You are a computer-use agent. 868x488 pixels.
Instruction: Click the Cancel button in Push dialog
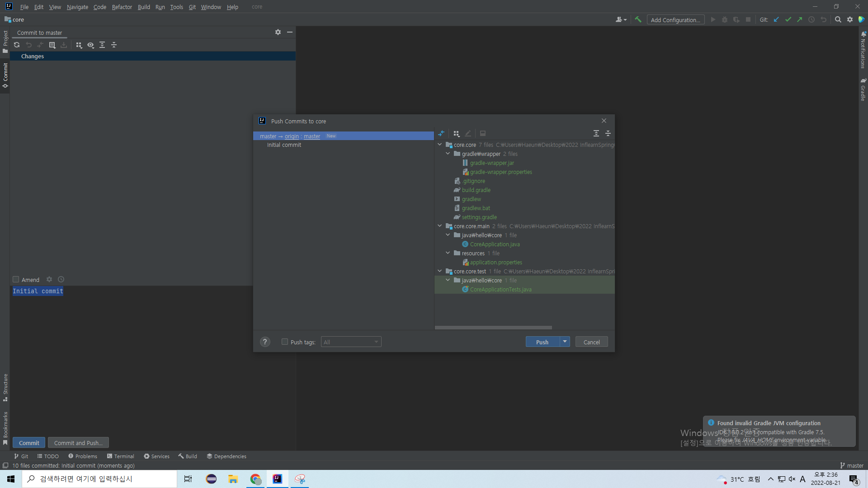(591, 342)
